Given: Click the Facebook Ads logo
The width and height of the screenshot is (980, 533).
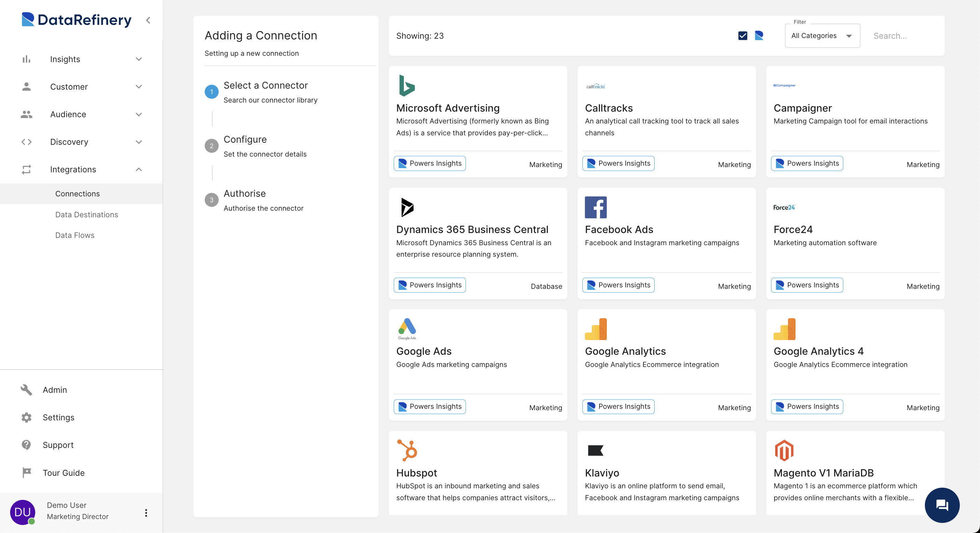Looking at the screenshot, I should coord(595,207).
